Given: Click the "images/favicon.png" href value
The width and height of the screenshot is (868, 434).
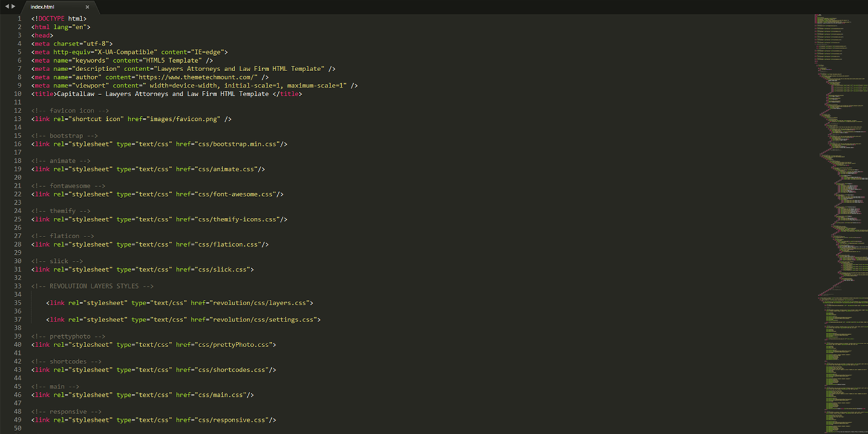Looking at the screenshot, I should click(x=185, y=119).
